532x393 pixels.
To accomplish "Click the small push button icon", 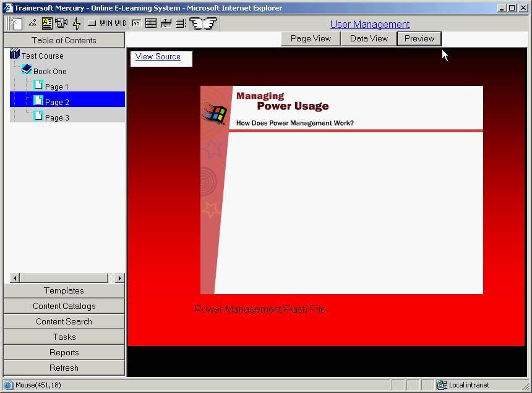I will click(x=92, y=23).
